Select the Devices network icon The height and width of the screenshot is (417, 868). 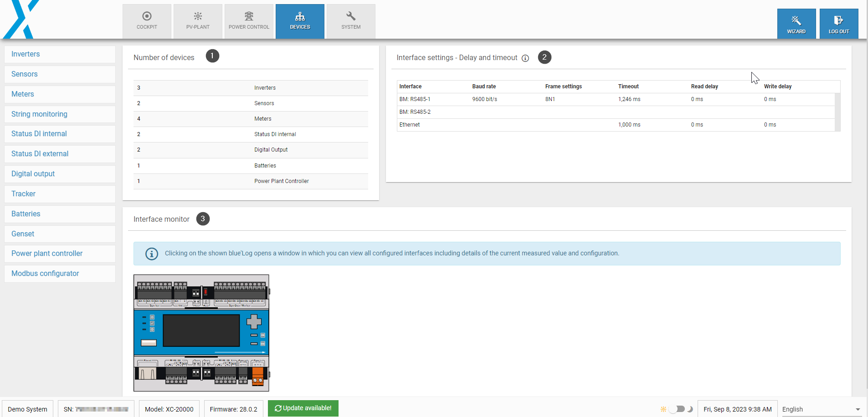click(300, 17)
